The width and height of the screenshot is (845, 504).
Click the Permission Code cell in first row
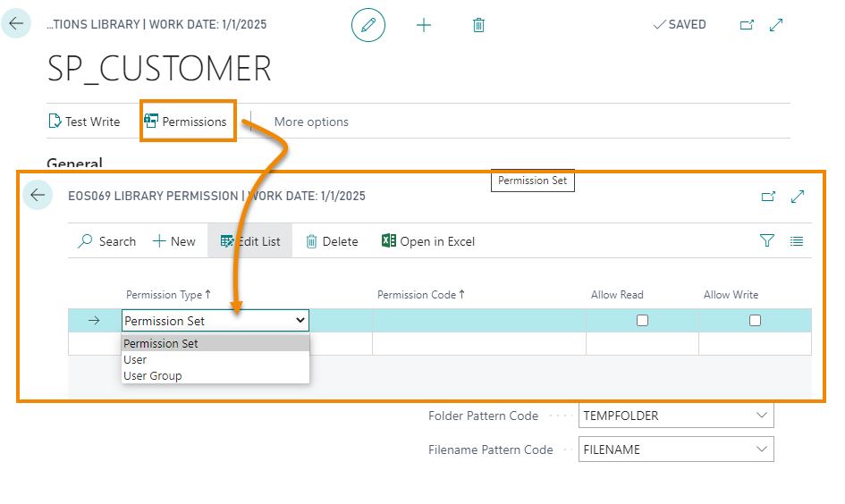(478, 320)
